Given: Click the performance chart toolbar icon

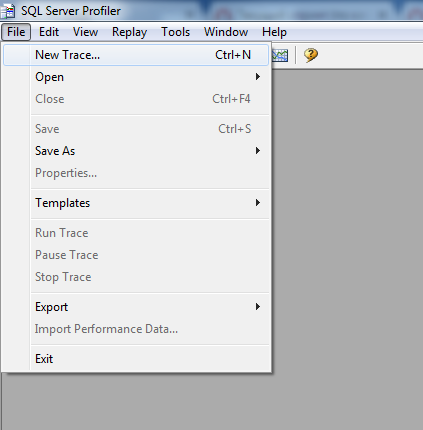Looking at the screenshot, I should [x=280, y=55].
